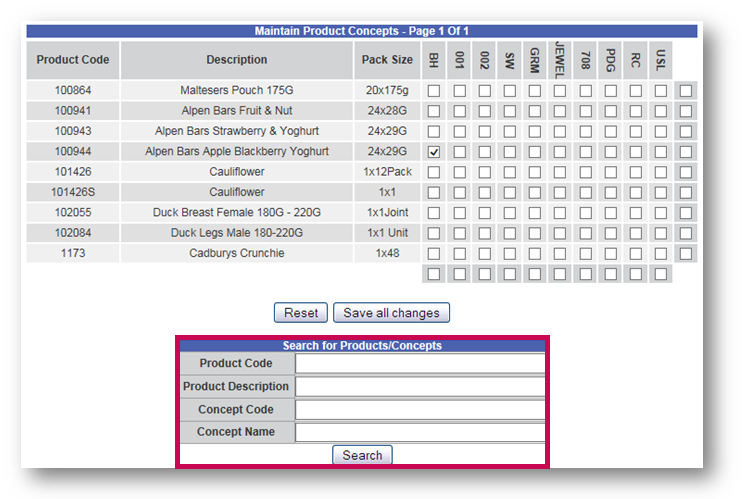Tick GRM checkbox for Alpen Bars Fruit & Nut

click(534, 111)
